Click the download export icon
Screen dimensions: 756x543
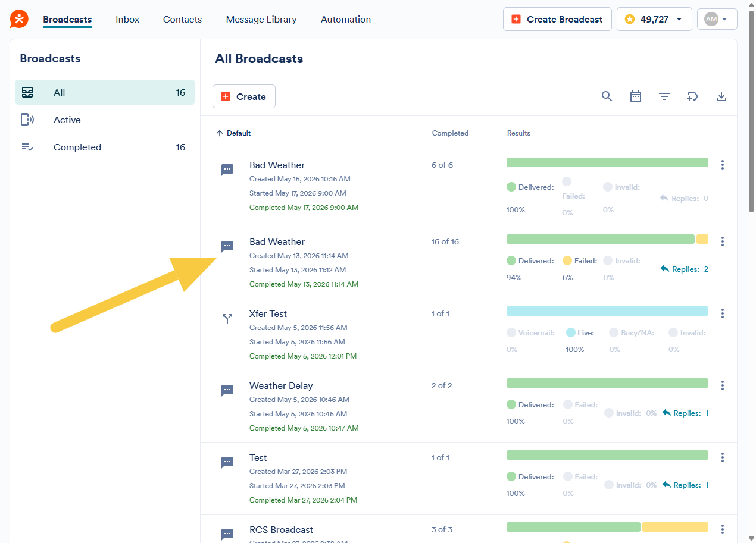click(x=721, y=96)
